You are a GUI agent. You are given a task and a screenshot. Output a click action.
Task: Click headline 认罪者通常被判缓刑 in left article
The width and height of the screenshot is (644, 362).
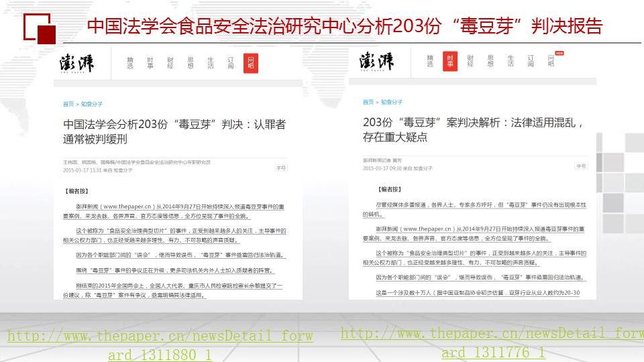(174, 131)
